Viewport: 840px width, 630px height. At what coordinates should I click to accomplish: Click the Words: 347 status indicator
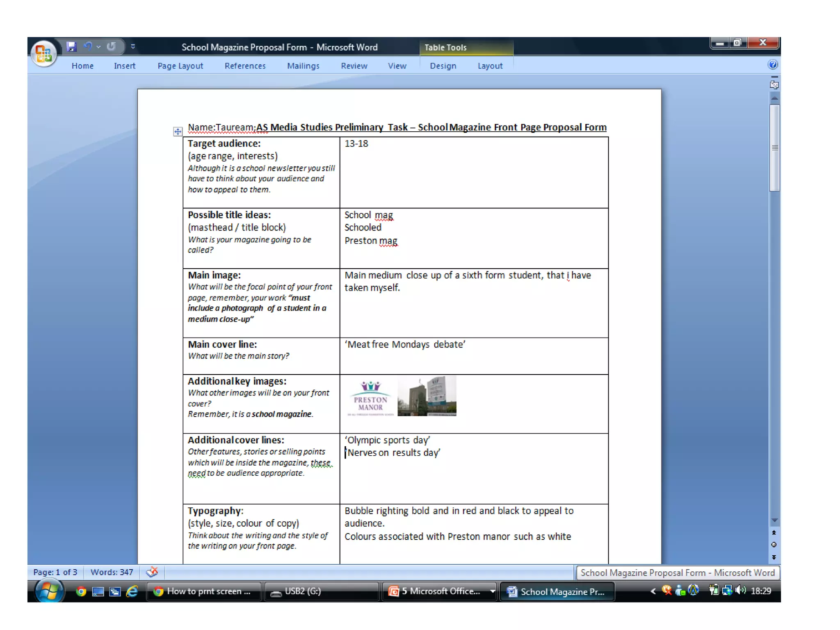click(112, 572)
